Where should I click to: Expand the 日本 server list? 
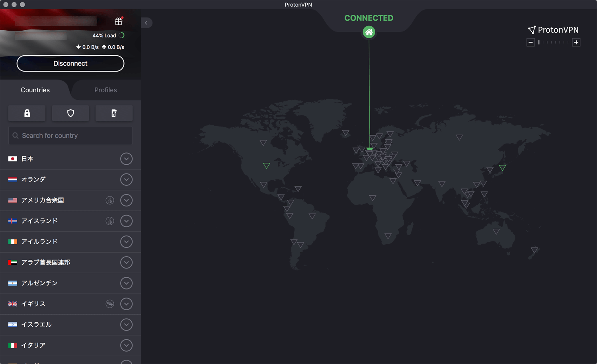pos(126,159)
